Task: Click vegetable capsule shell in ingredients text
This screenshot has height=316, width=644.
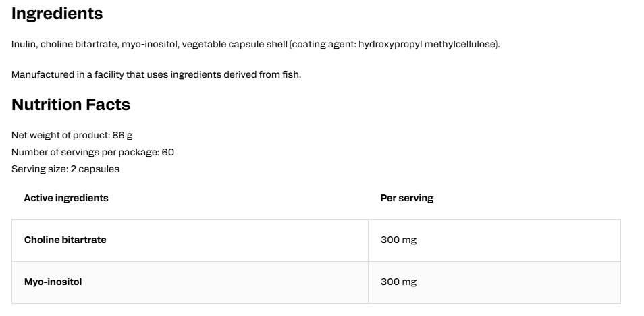Action: click(x=234, y=45)
